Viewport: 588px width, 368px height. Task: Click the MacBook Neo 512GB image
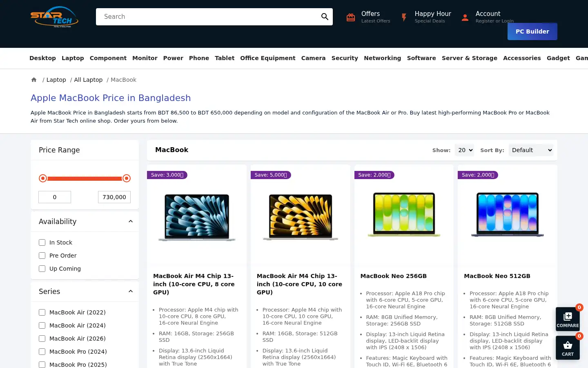pyautogui.click(x=508, y=215)
